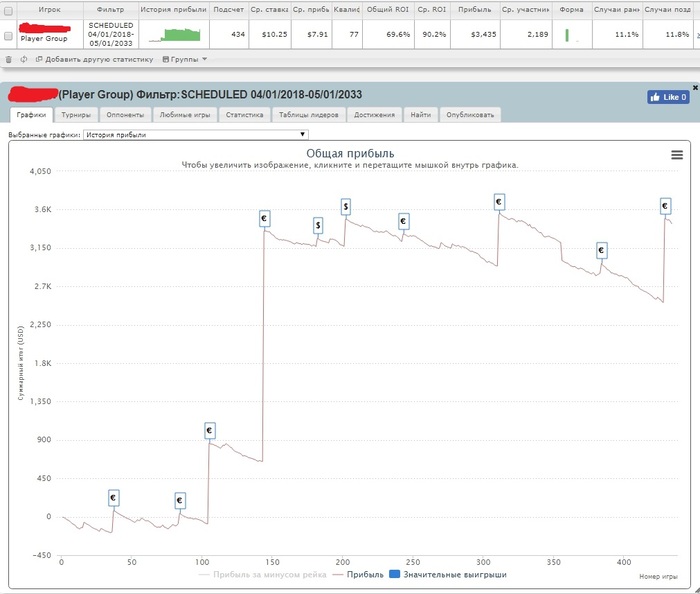Sort by the Прибыль column header
700x594 pixels.
pos(475,9)
